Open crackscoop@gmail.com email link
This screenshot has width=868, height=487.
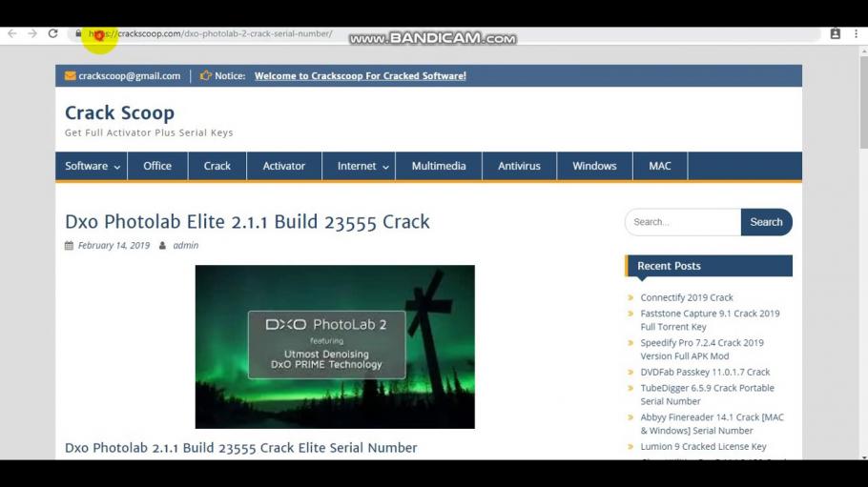coord(129,76)
